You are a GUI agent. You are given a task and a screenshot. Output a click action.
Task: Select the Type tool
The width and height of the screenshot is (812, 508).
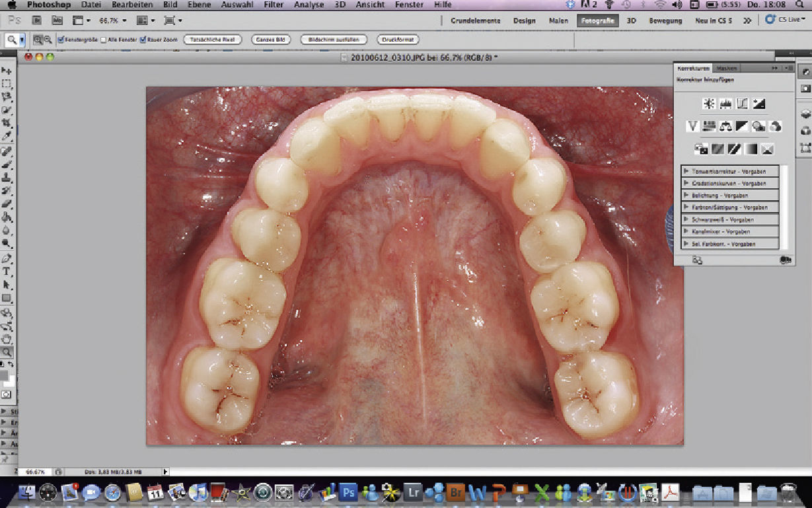(7, 272)
